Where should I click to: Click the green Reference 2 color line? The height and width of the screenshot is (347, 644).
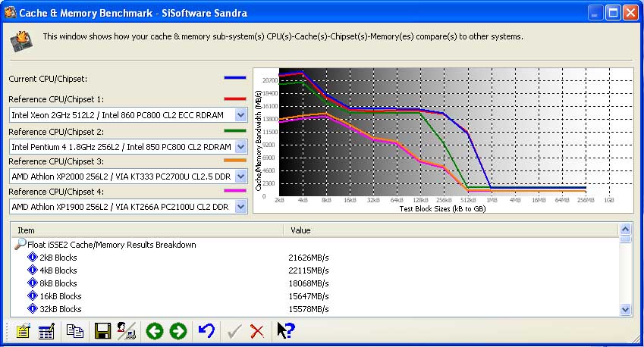(x=235, y=131)
